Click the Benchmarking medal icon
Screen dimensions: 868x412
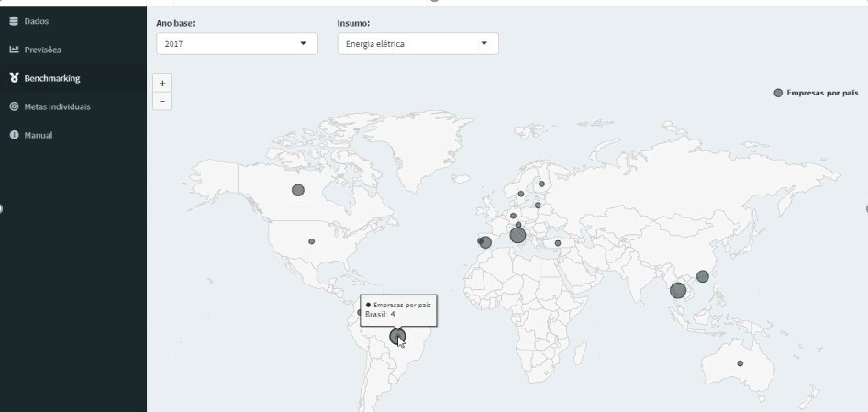14,78
